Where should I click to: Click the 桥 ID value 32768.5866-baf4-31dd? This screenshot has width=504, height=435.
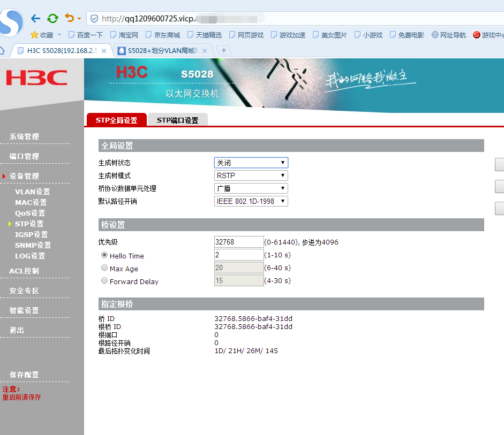click(253, 319)
